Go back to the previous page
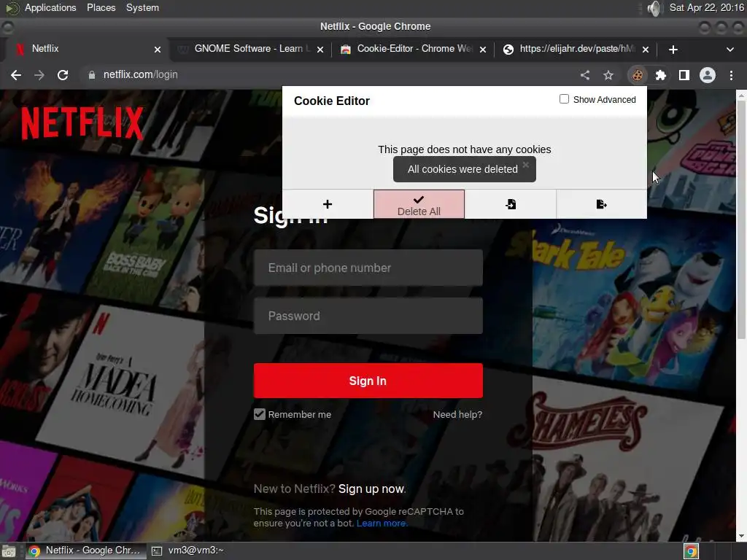 tap(16, 75)
